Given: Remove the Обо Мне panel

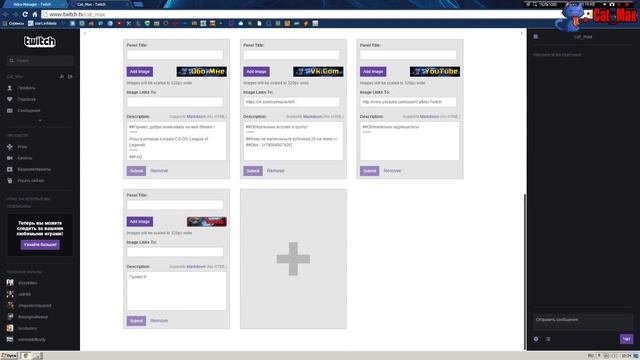Looking at the screenshot, I should pyautogui.click(x=159, y=171).
